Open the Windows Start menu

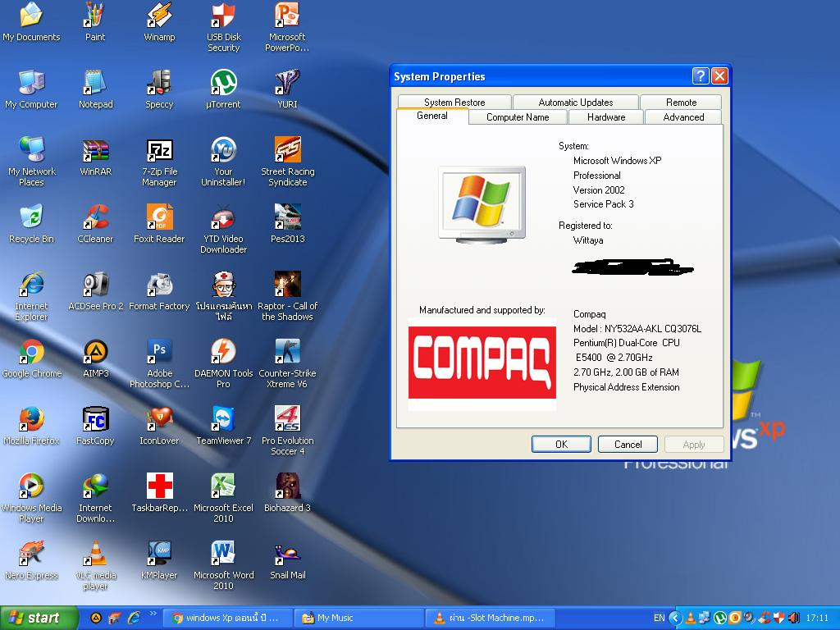point(39,618)
